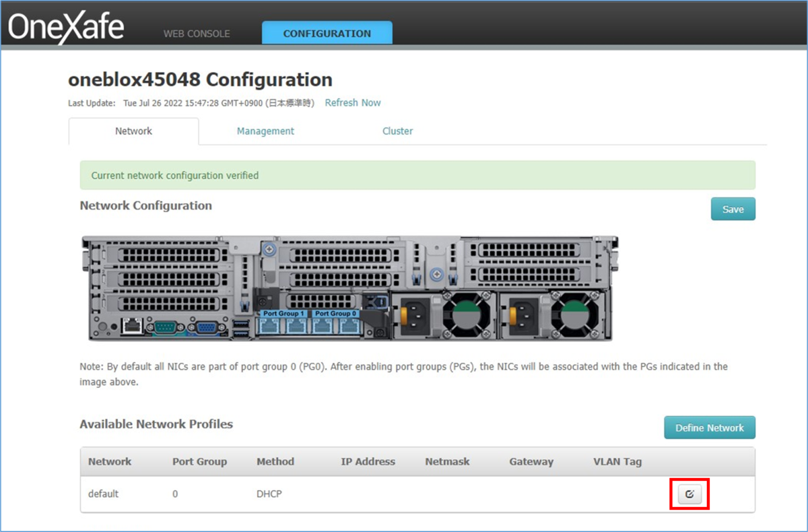Viewport: 808px width, 532px height.
Task: Click the port group '0' cell
Action: (x=175, y=494)
